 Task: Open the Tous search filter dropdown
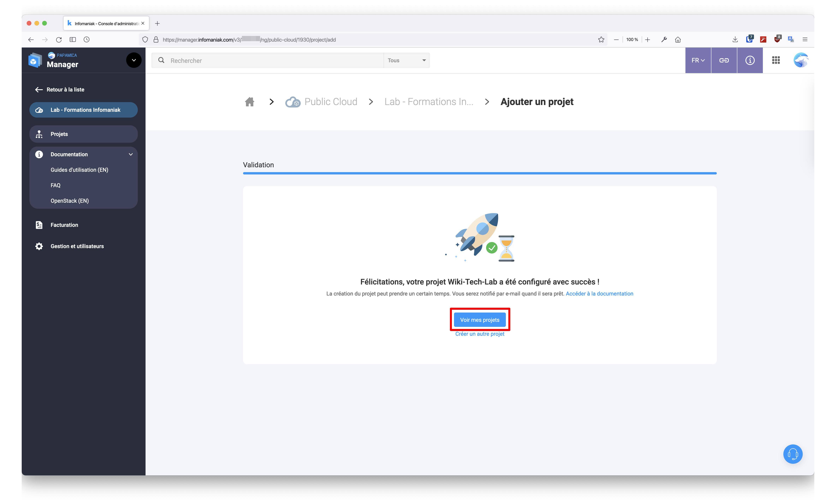tap(406, 60)
